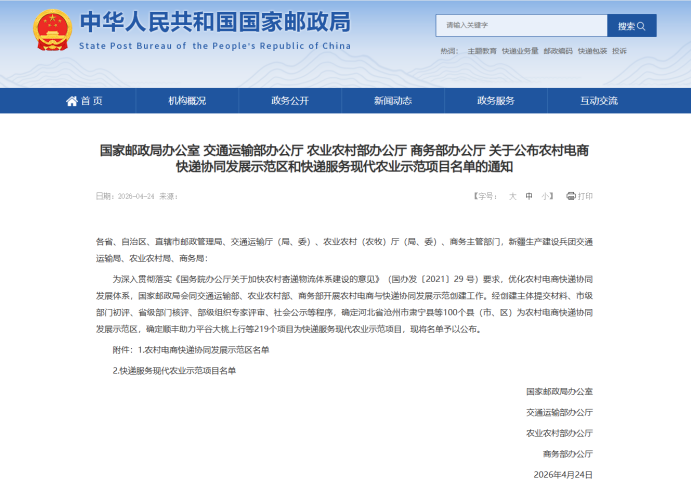Viewport: 692px width, 488px height.
Task: Set font size to large (大)
Action: tap(513, 196)
